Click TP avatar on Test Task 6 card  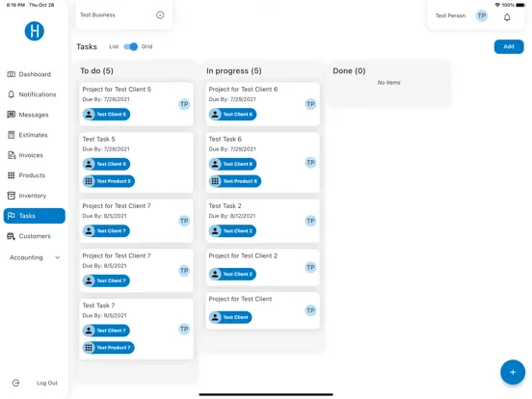[x=310, y=163]
